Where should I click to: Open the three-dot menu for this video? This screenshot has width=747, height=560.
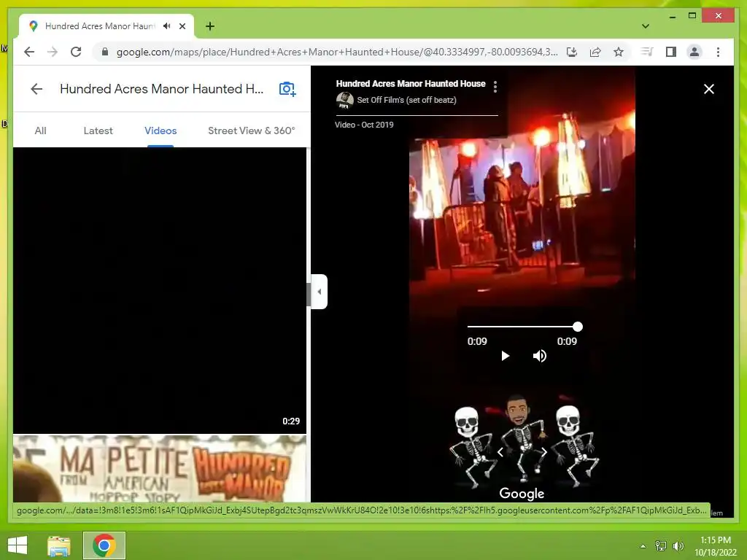click(495, 87)
